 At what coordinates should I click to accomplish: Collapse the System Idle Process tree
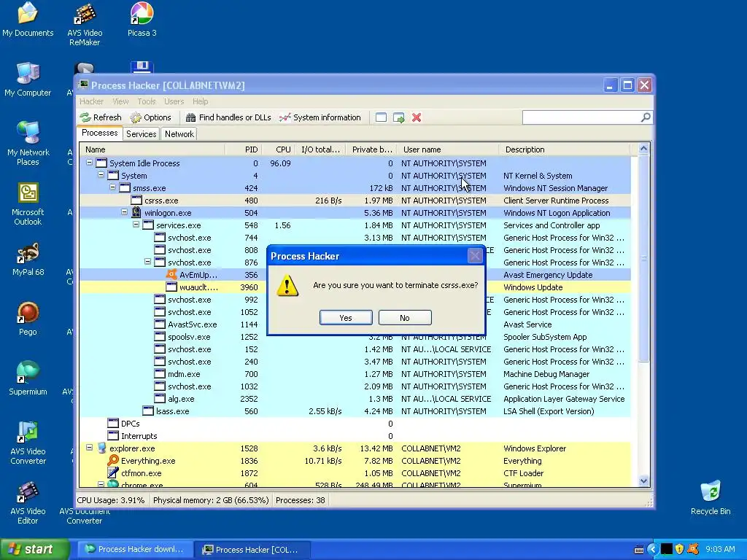pyautogui.click(x=89, y=163)
